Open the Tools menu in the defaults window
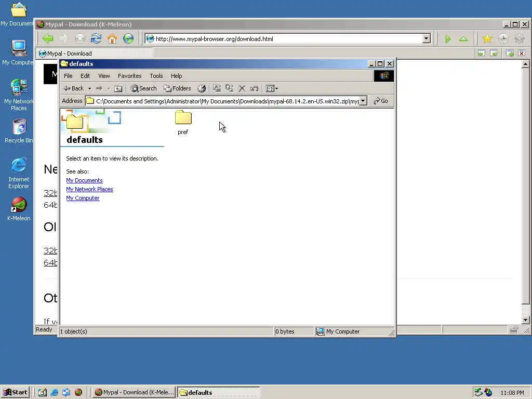532x399 pixels. pos(156,76)
